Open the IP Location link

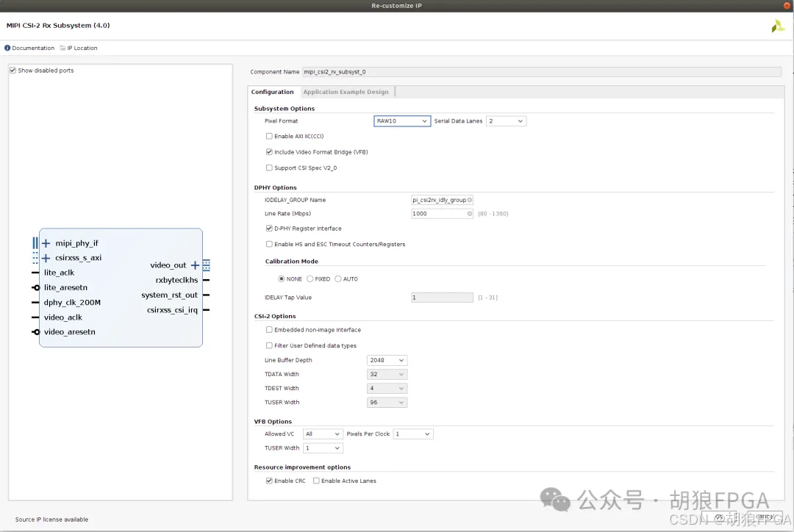click(x=82, y=48)
